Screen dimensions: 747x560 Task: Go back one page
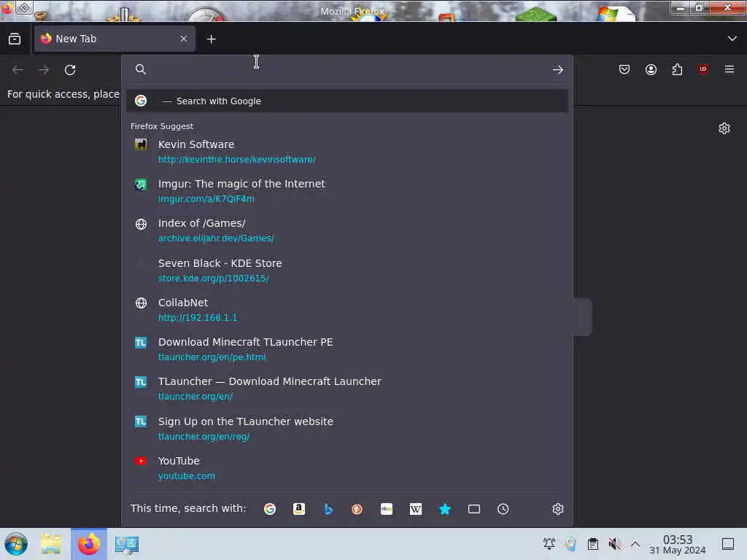click(18, 70)
